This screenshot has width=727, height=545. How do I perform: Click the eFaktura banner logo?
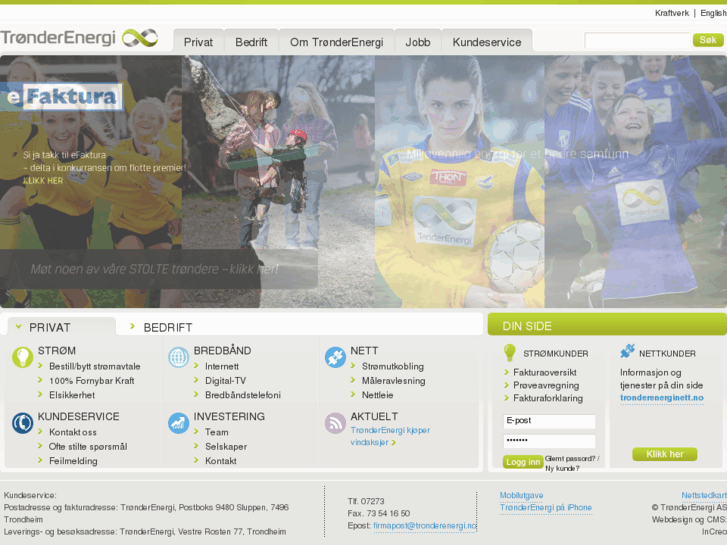[x=65, y=96]
